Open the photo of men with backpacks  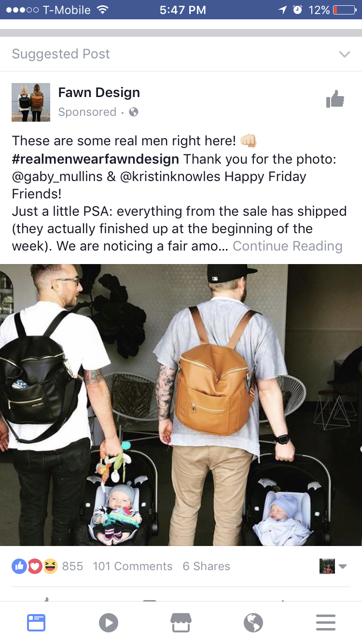[x=181, y=405]
